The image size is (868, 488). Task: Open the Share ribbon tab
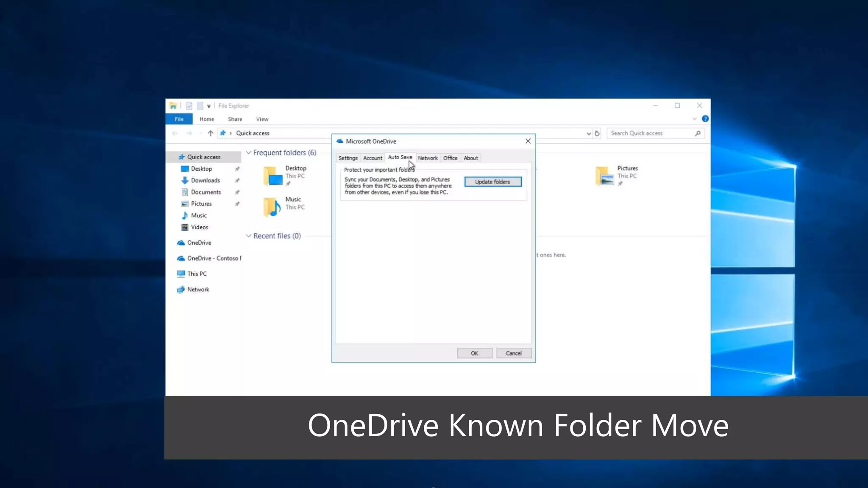[235, 119]
